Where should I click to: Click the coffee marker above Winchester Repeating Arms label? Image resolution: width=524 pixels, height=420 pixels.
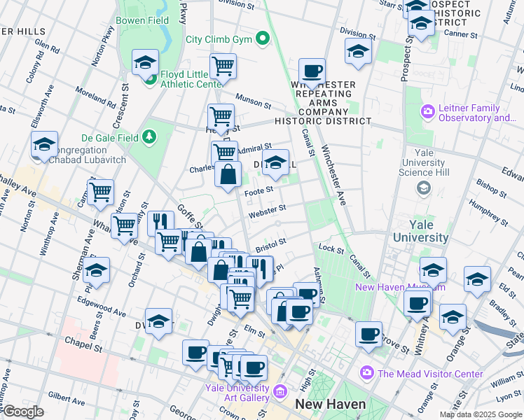click(312, 72)
